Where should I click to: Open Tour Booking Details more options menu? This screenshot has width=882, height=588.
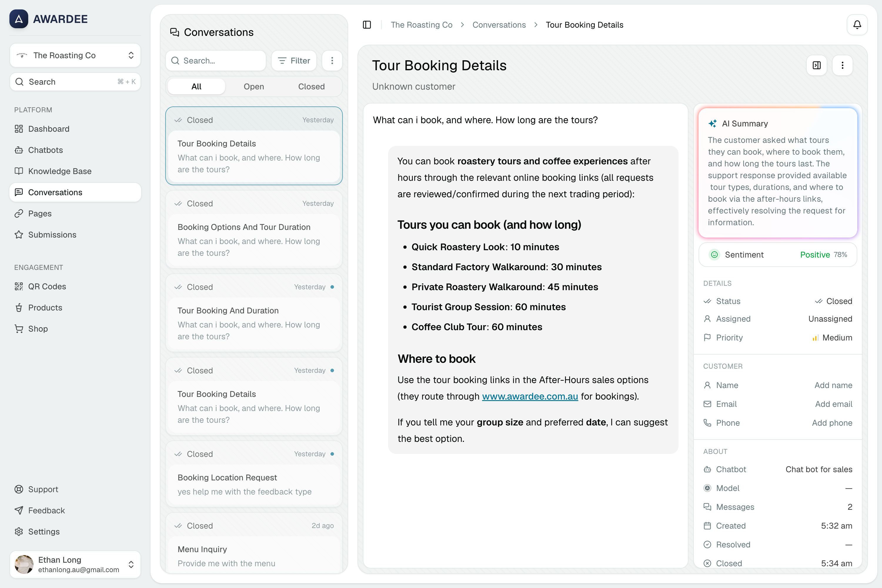click(842, 65)
